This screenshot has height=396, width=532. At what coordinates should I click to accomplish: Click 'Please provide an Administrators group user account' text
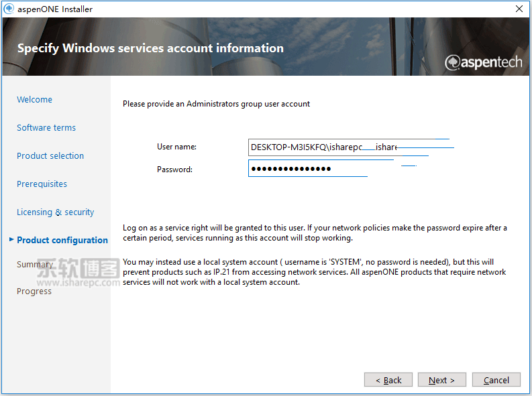pos(217,104)
